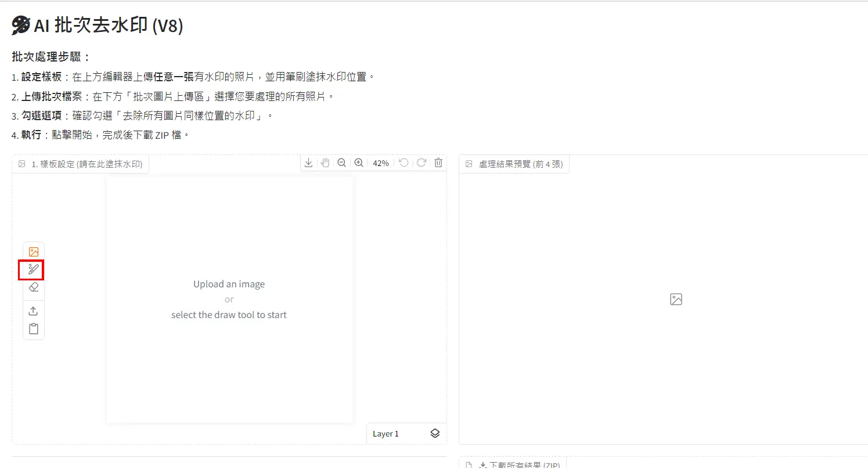The image size is (868, 469).
Task: Clear the canvas with the trash icon
Action: pyautogui.click(x=438, y=163)
